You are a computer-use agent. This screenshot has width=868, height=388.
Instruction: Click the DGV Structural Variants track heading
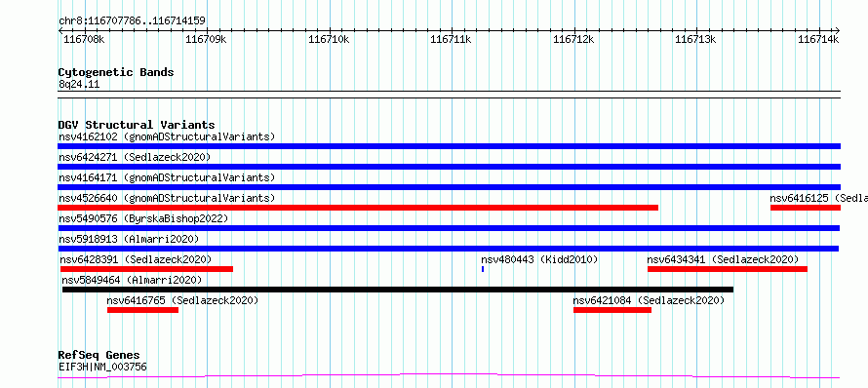[137, 125]
